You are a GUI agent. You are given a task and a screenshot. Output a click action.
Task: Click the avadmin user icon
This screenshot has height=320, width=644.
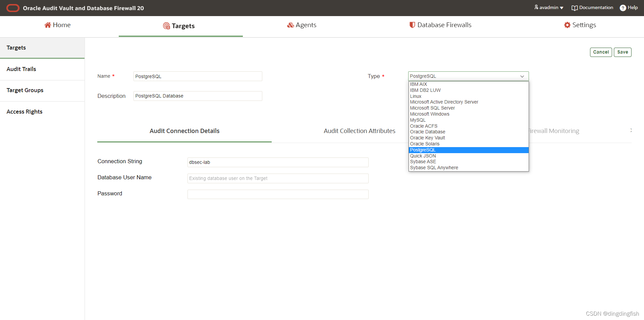536,7
